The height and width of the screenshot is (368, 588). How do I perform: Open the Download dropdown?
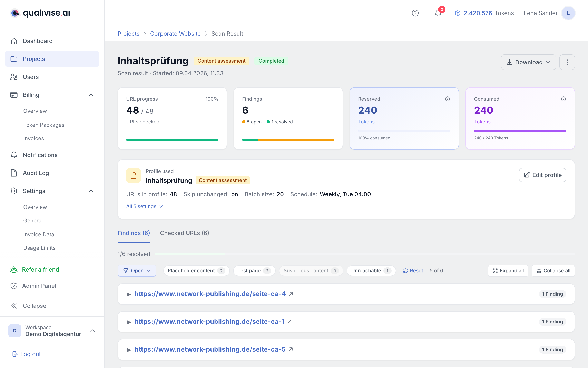tap(528, 62)
